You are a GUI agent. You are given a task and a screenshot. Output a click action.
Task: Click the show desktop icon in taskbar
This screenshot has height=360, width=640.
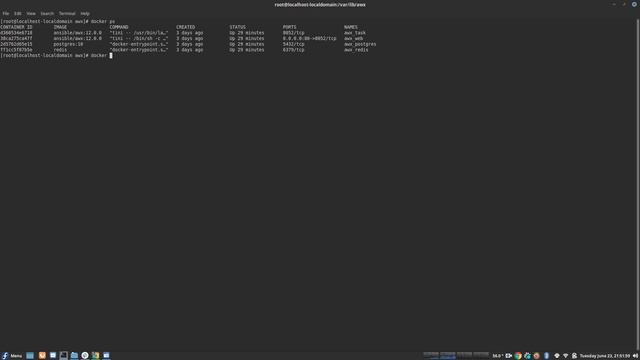[30, 356]
